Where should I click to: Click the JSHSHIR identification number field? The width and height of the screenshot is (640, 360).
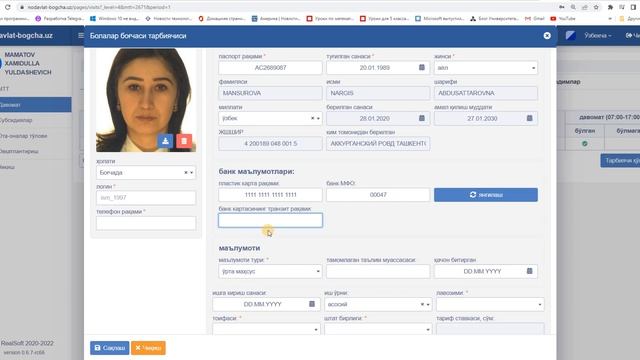(x=270, y=144)
